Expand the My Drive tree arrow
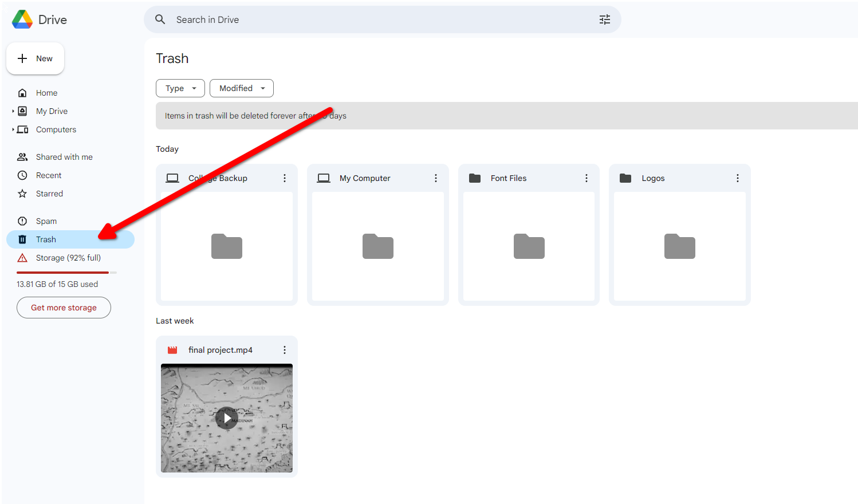The height and width of the screenshot is (504, 858). (13, 111)
